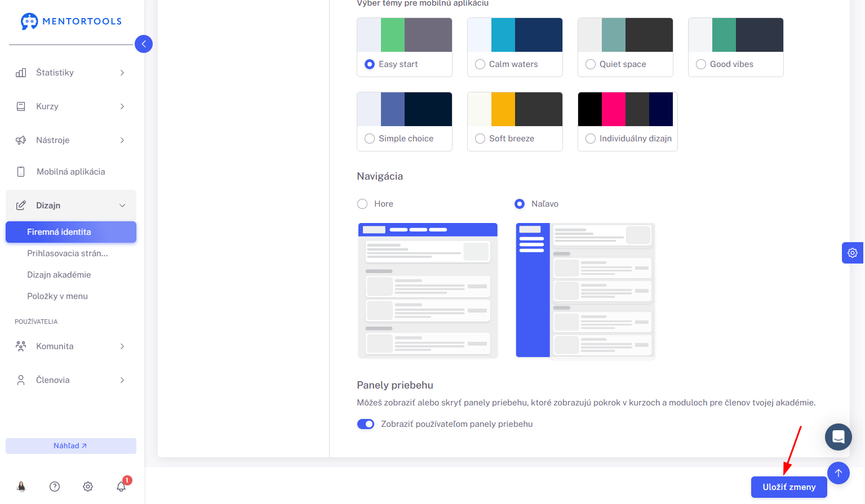Collapse the sidebar with the round arrow button

[144, 44]
